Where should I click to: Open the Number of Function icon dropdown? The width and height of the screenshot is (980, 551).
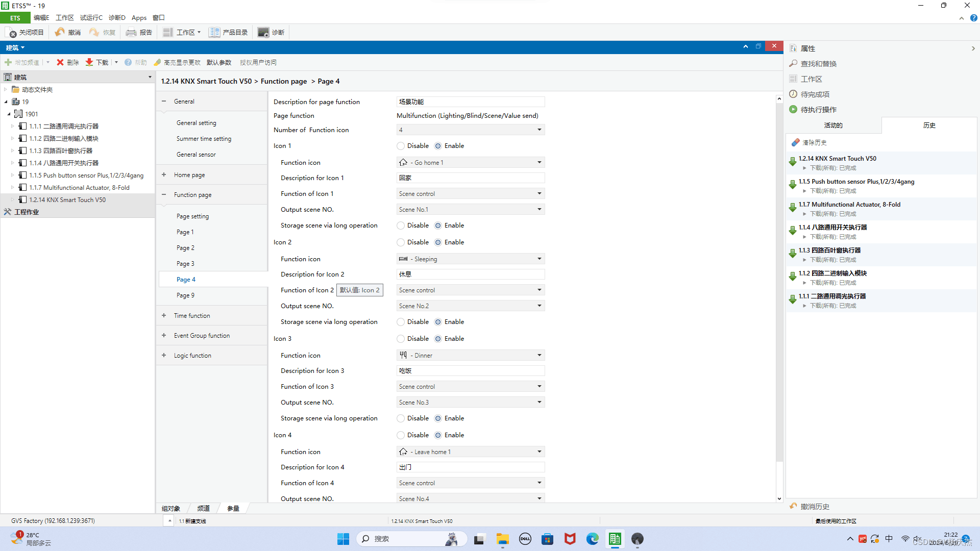click(539, 130)
